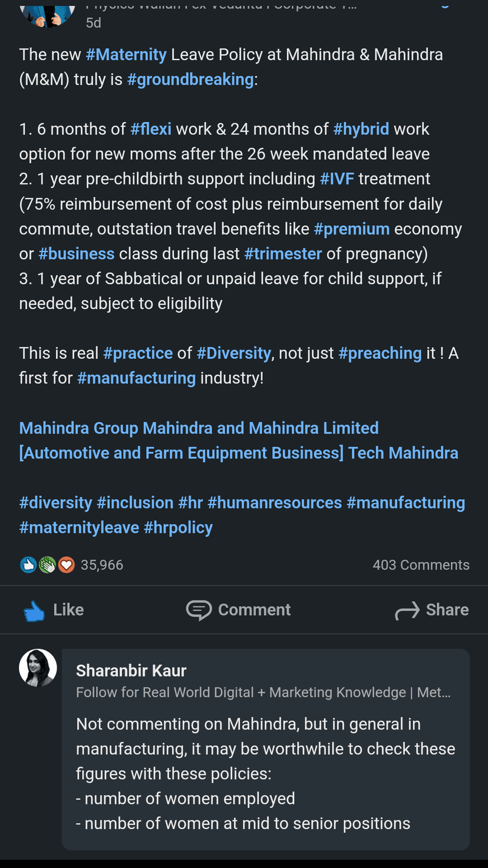The image size is (488, 868).
Task: Open the #hybrid hashtag
Action: pos(361,129)
